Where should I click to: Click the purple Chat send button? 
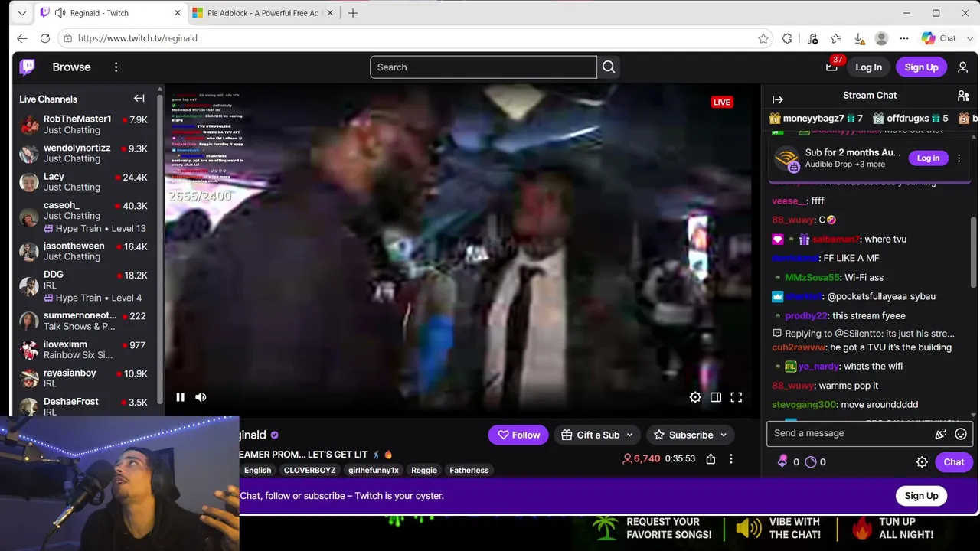pyautogui.click(x=953, y=462)
